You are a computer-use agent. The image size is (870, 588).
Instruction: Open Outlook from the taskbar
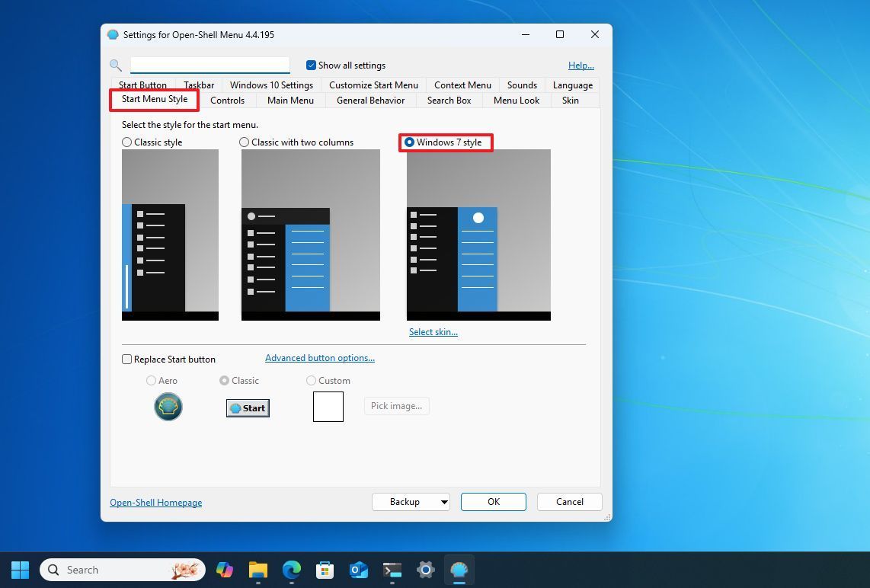(358, 569)
